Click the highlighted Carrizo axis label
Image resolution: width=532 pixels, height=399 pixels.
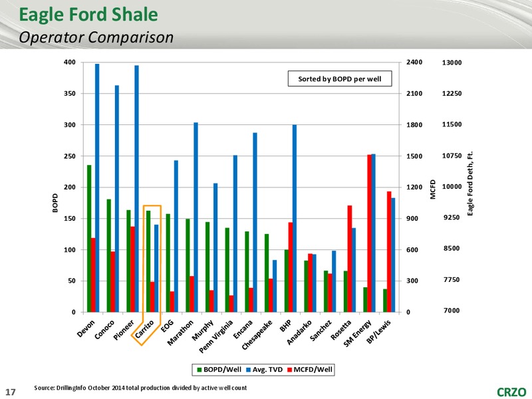point(145,329)
